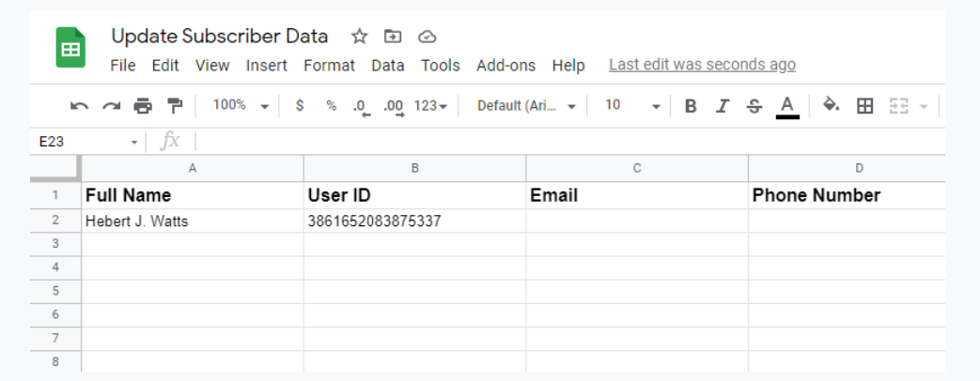The width and height of the screenshot is (980, 381).
Task: Toggle bold formatting
Action: [691, 106]
